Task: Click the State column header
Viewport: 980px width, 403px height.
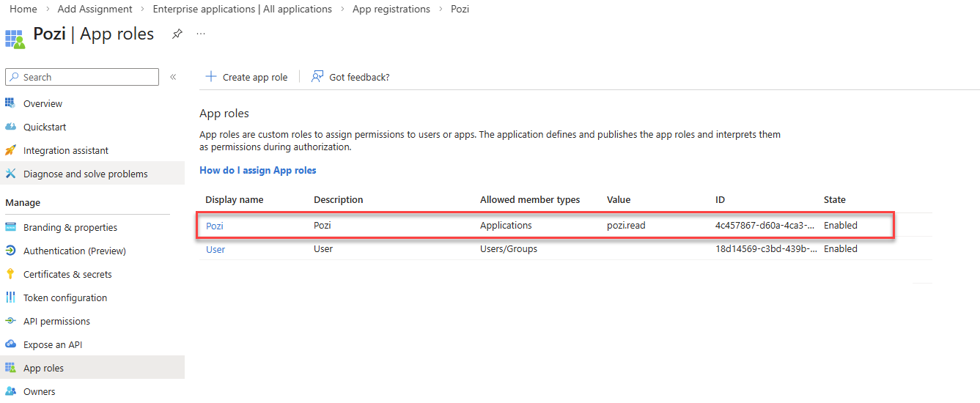Action: click(x=835, y=199)
